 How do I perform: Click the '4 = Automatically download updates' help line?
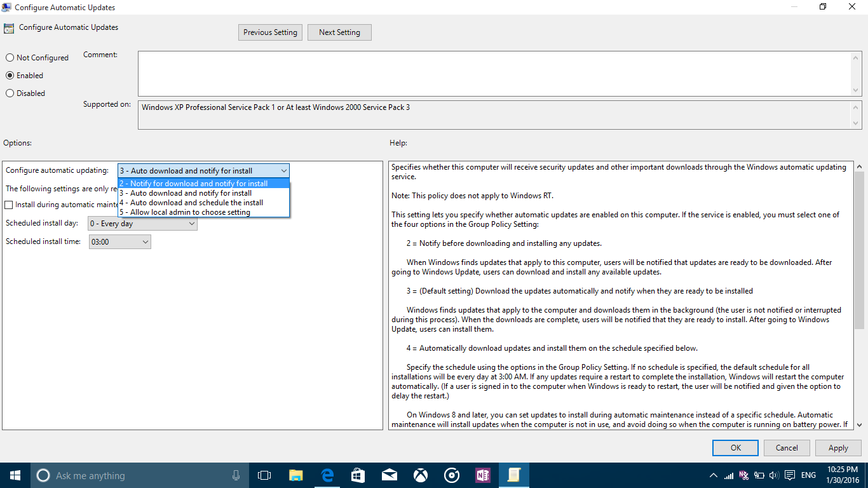tap(552, 348)
